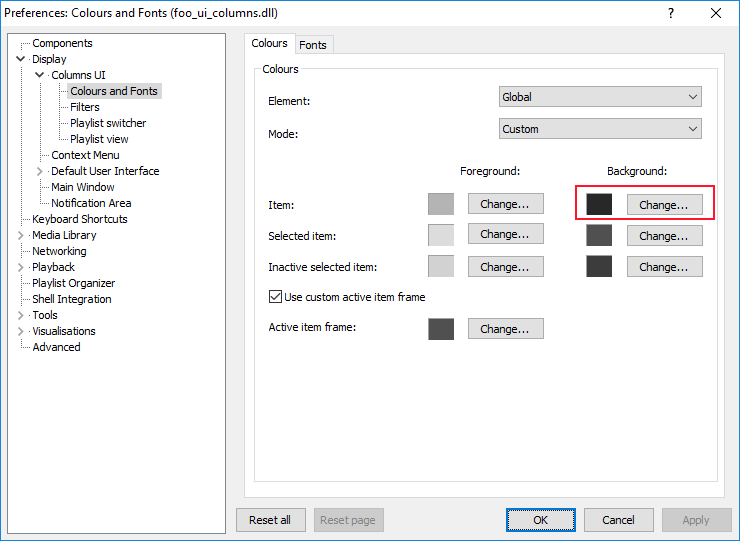Change the Inactive selected item foreground
Screen dimensions: 740x541
[505, 267]
